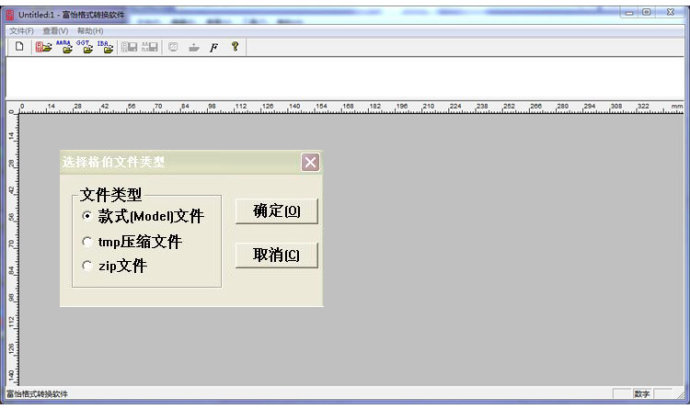Open help with the question mark icon
The image size is (690, 409).
click(235, 47)
